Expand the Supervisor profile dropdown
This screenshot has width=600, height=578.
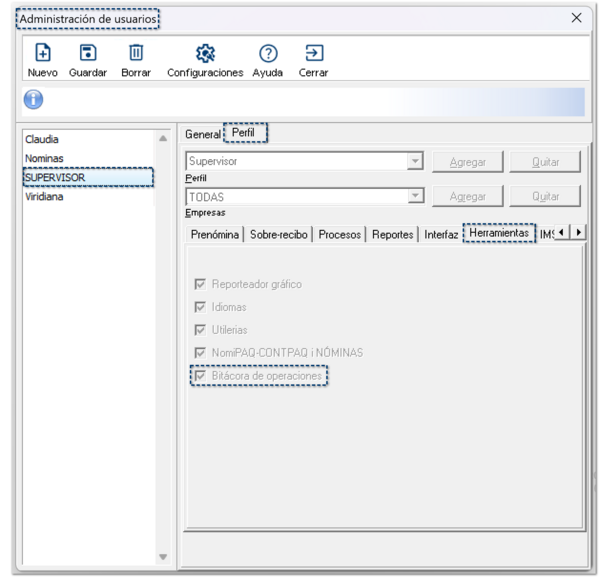pyautogui.click(x=414, y=162)
